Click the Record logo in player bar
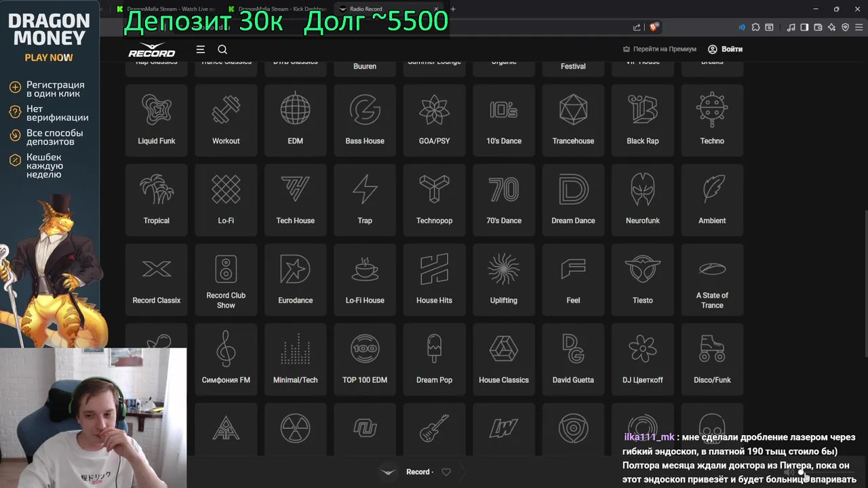This screenshot has height=488, width=868. tap(388, 472)
